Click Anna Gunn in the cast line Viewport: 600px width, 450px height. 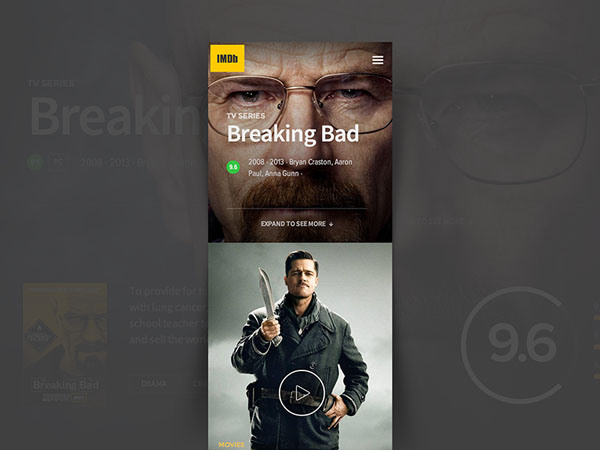point(282,173)
